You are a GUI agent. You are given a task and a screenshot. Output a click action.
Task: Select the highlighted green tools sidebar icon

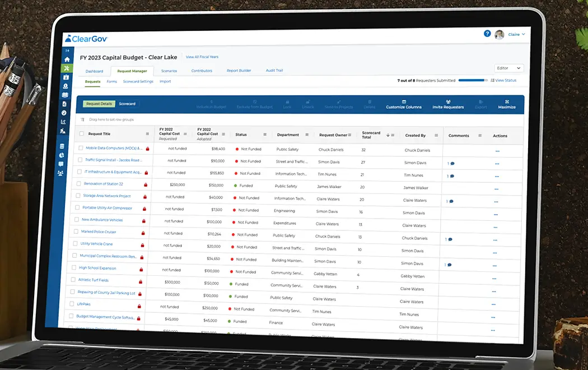pos(67,68)
